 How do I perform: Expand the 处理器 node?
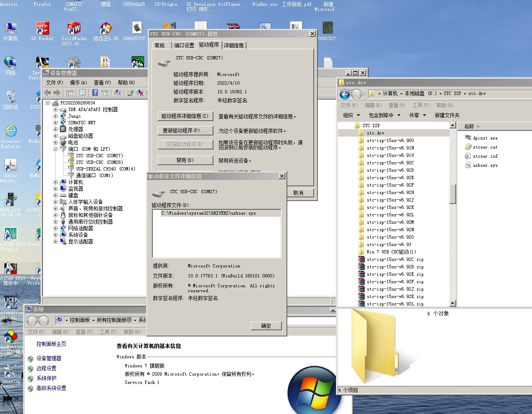coord(56,130)
